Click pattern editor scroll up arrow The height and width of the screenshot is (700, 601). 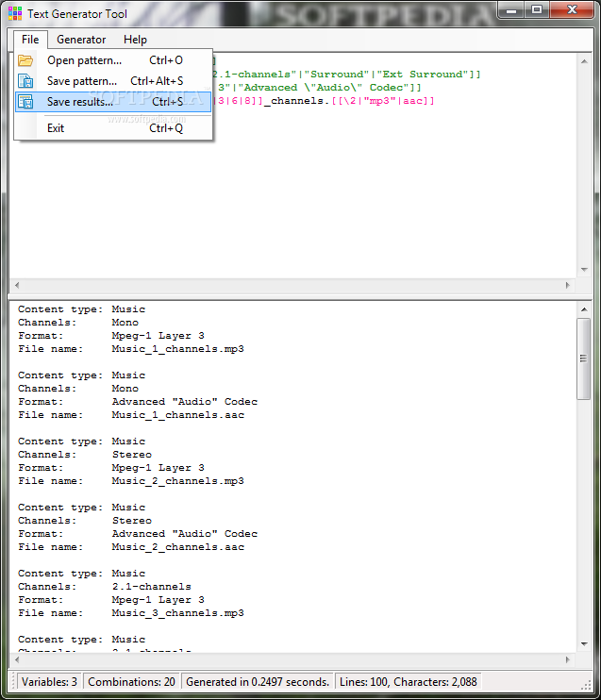pyautogui.click(x=584, y=61)
